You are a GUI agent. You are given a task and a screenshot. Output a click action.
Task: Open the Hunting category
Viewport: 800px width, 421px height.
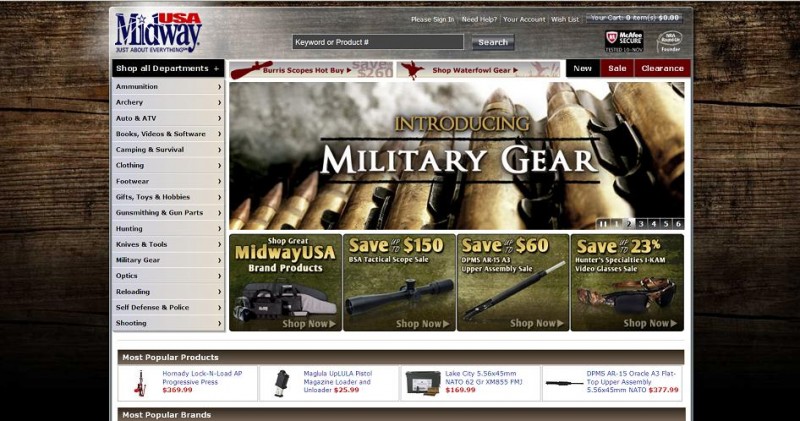168,229
